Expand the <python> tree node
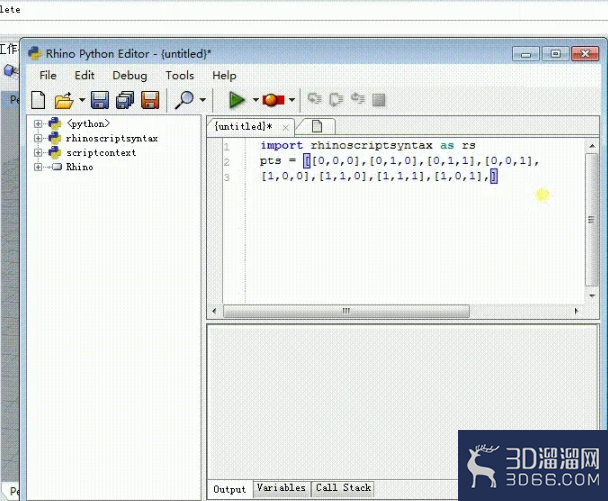This screenshot has height=501, width=608. coord(38,124)
